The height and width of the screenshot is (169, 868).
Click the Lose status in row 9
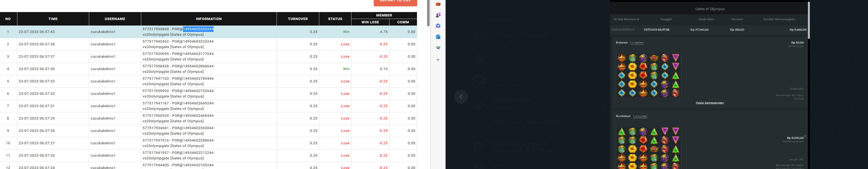tap(345, 131)
